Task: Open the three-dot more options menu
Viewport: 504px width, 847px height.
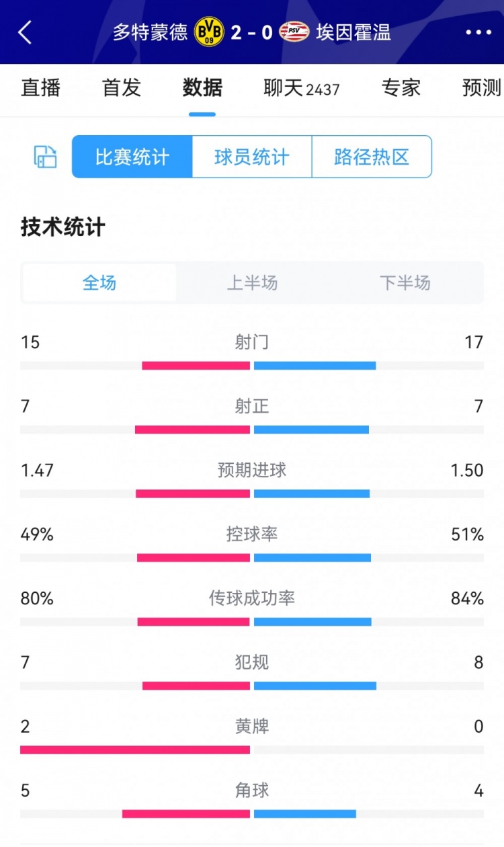Action: pos(478,32)
